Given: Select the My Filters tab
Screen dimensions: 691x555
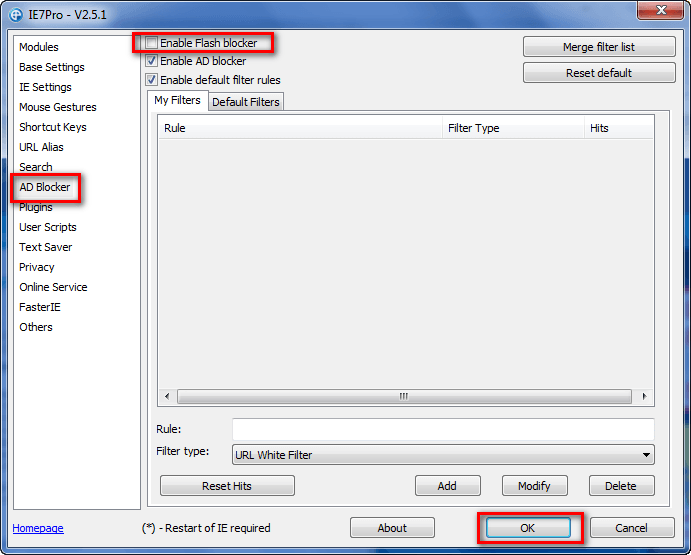Looking at the screenshot, I should pos(178,100).
